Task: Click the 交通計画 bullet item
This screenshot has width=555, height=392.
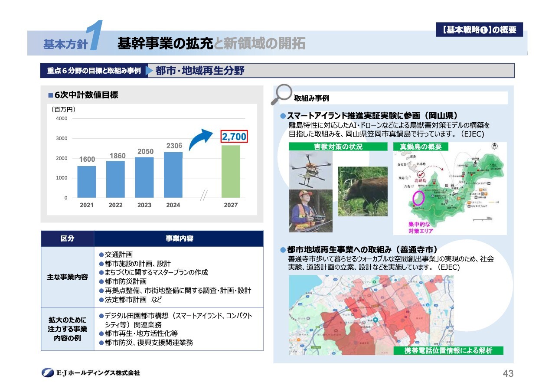Action: pos(116,255)
